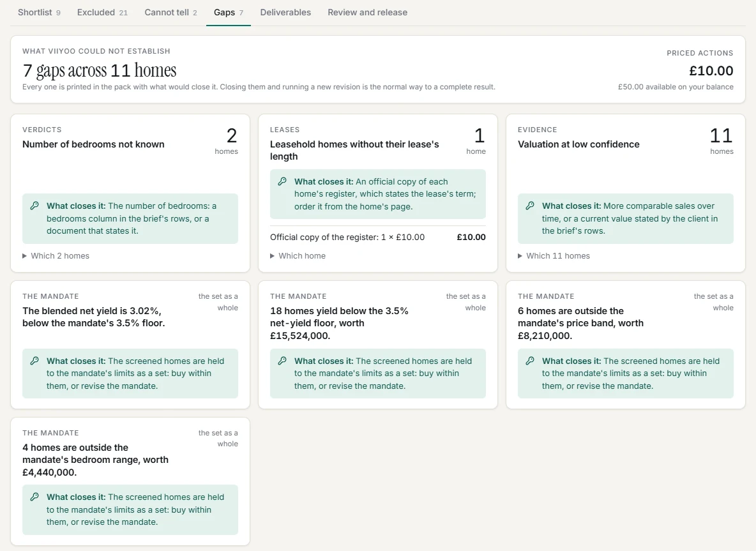Open the Excluded tab
Image resolution: width=756 pixels, height=551 pixels.
pyautogui.click(x=102, y=13)
